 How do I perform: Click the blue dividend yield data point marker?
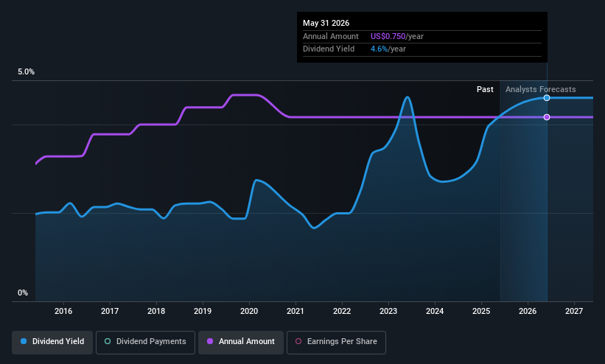(547, 98)
